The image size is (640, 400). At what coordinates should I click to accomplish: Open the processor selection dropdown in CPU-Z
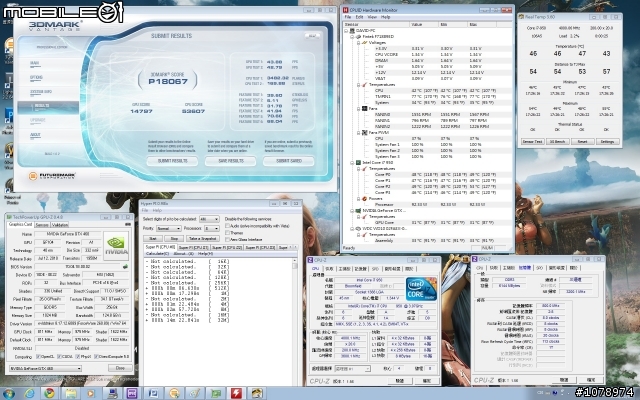pos(352,369)
